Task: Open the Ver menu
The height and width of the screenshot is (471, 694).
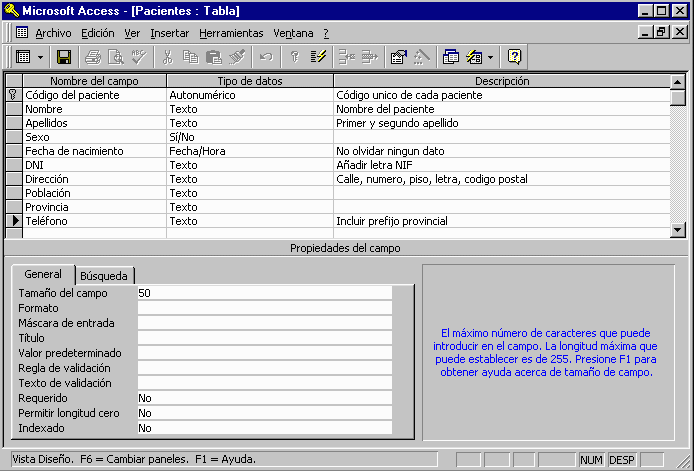Action: point(132,33)
